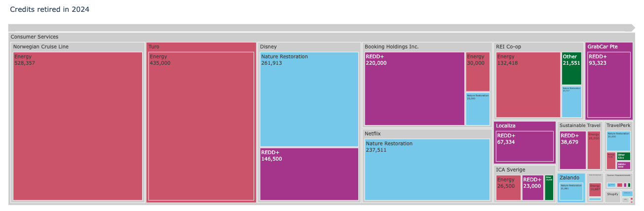Select Sustainable Travel REDD+ 38,679 tile
644x211 pixels.
(x=572, y=150)
